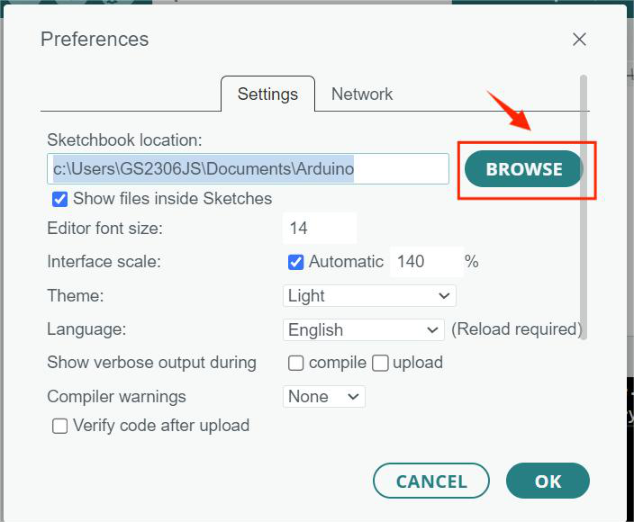634x522 pixels.
Task: Open the Language dropdown showing English
Action: 363,330
